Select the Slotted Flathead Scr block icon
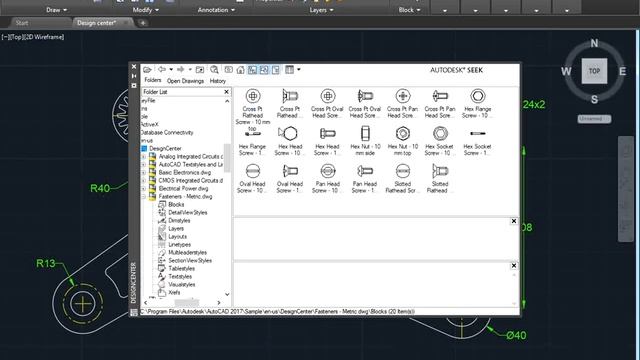 pyautogui.click(x=402, y=171)
